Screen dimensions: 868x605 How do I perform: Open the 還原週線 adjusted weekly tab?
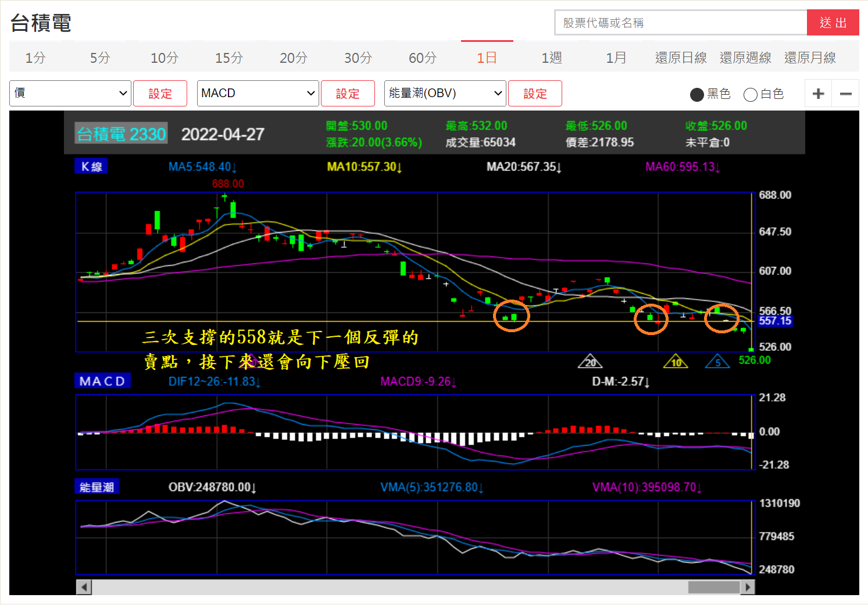(745, 58)
